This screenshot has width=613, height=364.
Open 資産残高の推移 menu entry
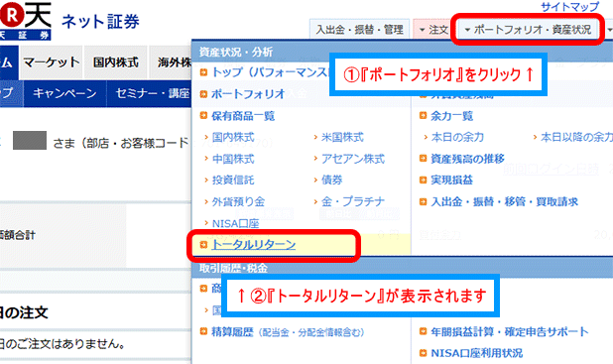pos(467,159)
